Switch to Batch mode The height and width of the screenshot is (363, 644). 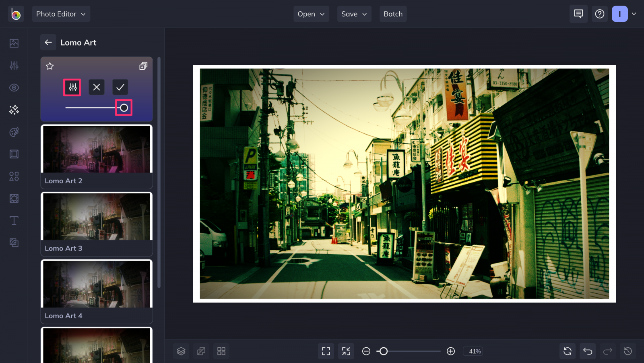[393, 14]
